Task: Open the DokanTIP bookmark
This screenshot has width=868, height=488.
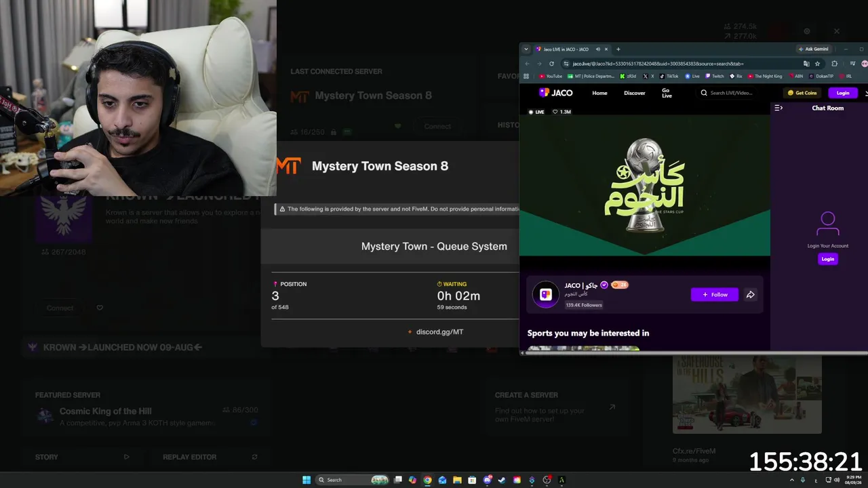Action: pos(821,76)
